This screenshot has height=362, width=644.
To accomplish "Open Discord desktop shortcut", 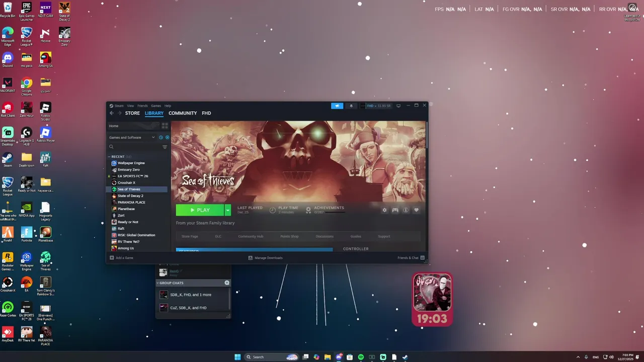I will (x=8, y=60).
